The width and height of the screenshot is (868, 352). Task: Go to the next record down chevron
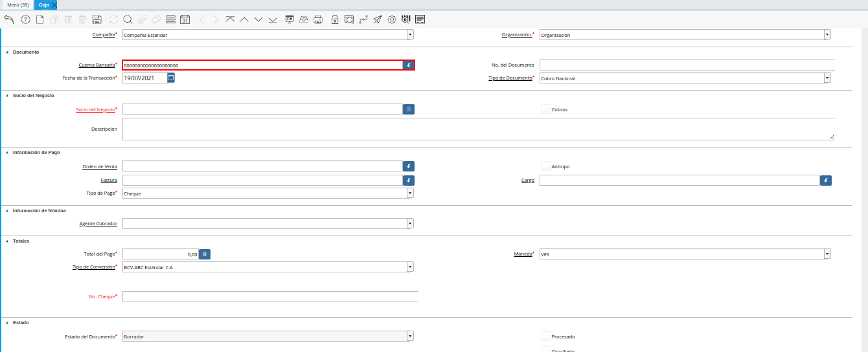[x=258, y=19]
